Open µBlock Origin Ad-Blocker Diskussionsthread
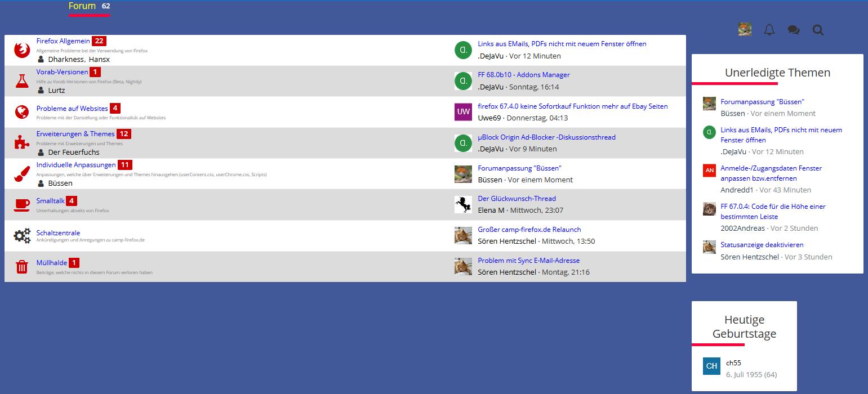The height and width of the screenshot is (394, 868). (547, 137)
